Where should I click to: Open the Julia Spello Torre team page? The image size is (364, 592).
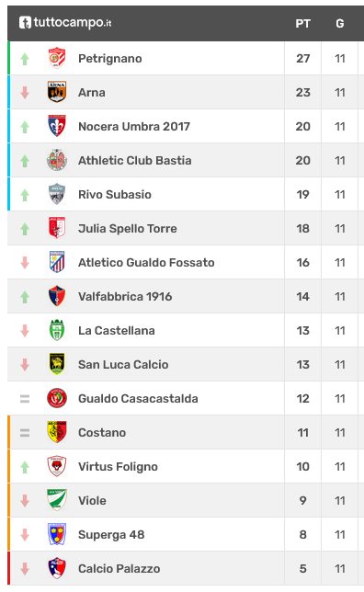tap(128, 228)
